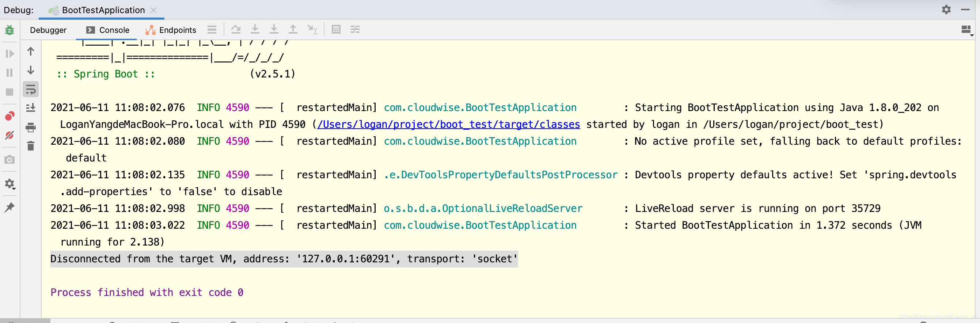This screenshot has width=980, height=323.
Task: Click the o.s.b.d.a.OptionalLiveReloadServer logger name
Action: (483, 209)
